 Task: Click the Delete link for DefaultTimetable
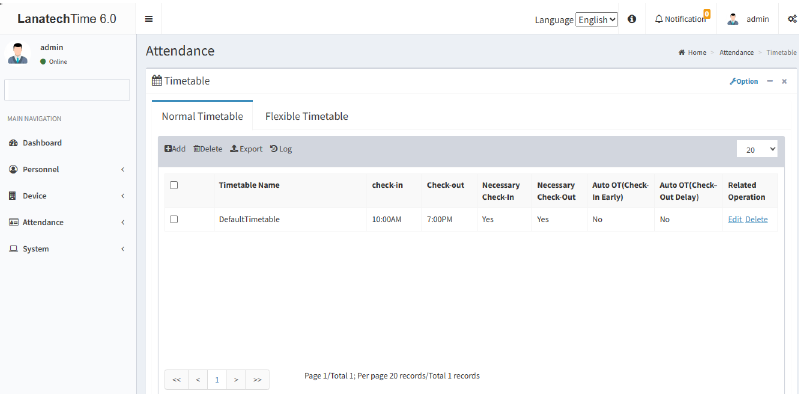(x=757, y=219)
